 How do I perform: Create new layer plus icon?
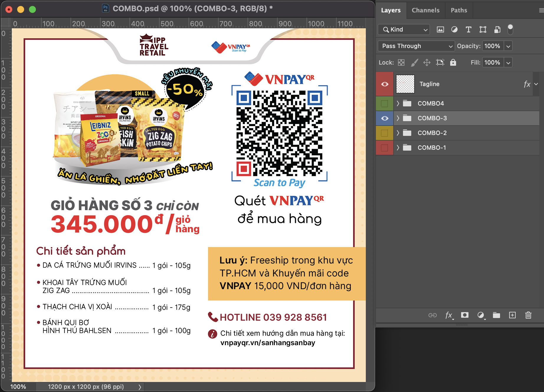click(x=512, y=315)
